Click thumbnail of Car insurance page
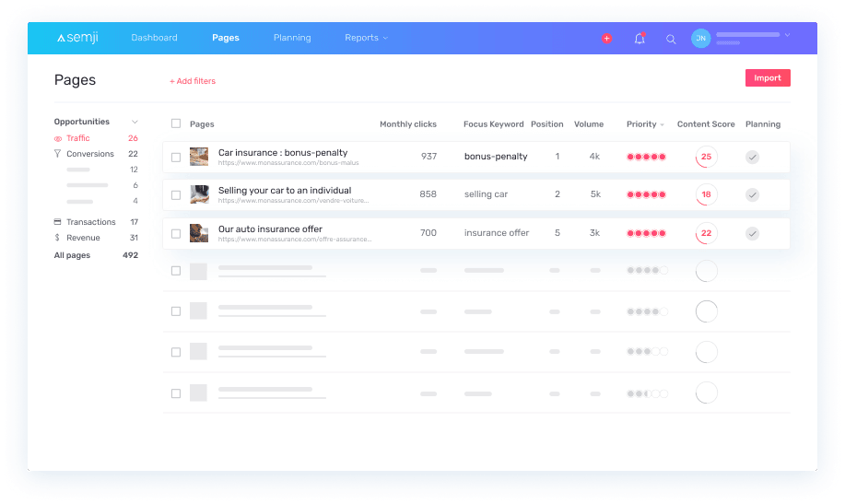 point(199,157)
